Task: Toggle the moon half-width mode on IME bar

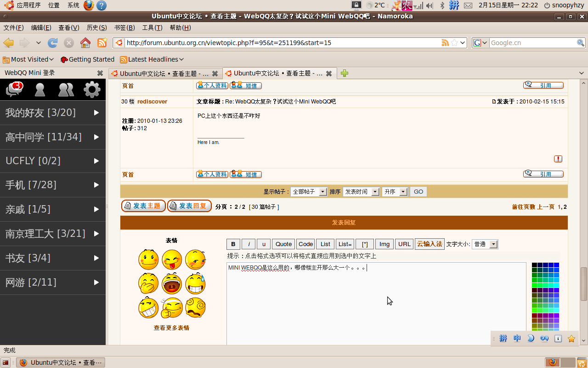Action: 531,339
